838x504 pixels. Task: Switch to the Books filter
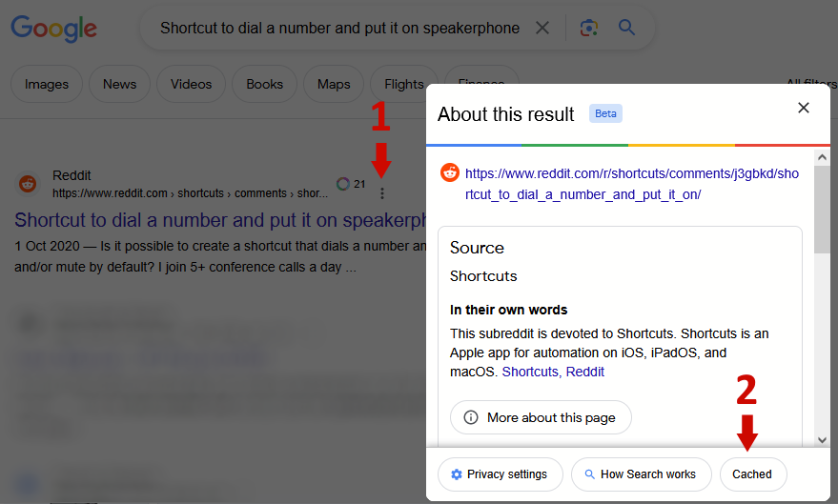click(x=264, y=84)
